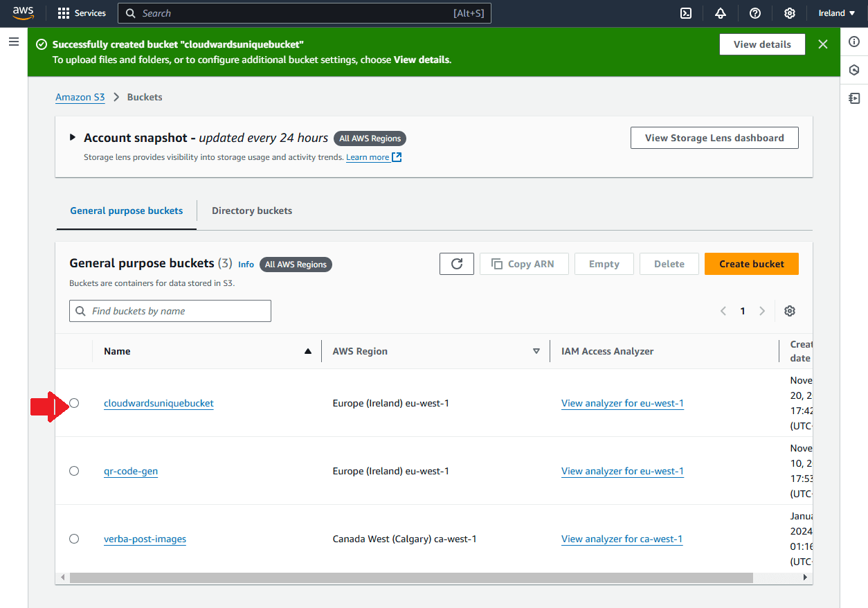Image resolution: width=868 pixels, height=608 pixels.
Task: Open the console settings gear in header
Action: 790,13
